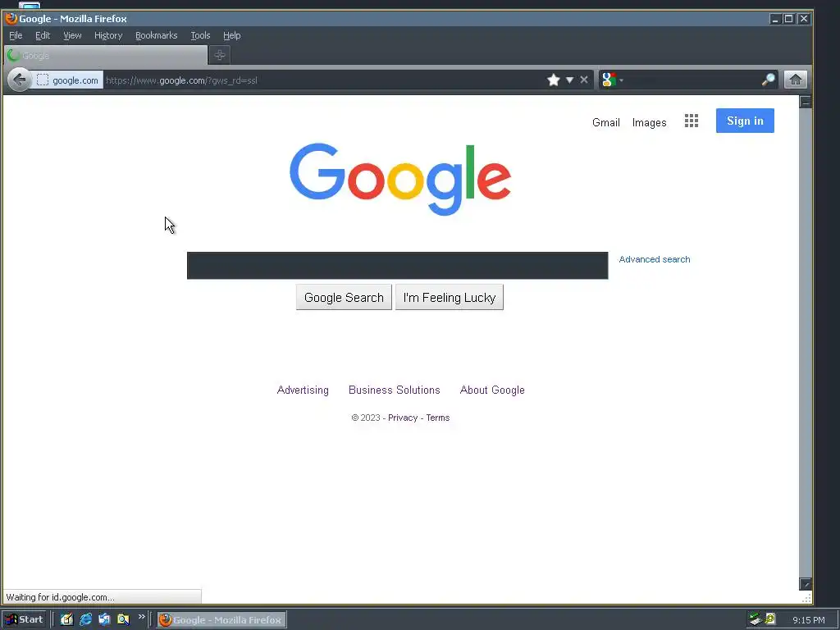Screen dimensions: 840x630
Task: Click the network system tray icon
Action: (756, 619)
